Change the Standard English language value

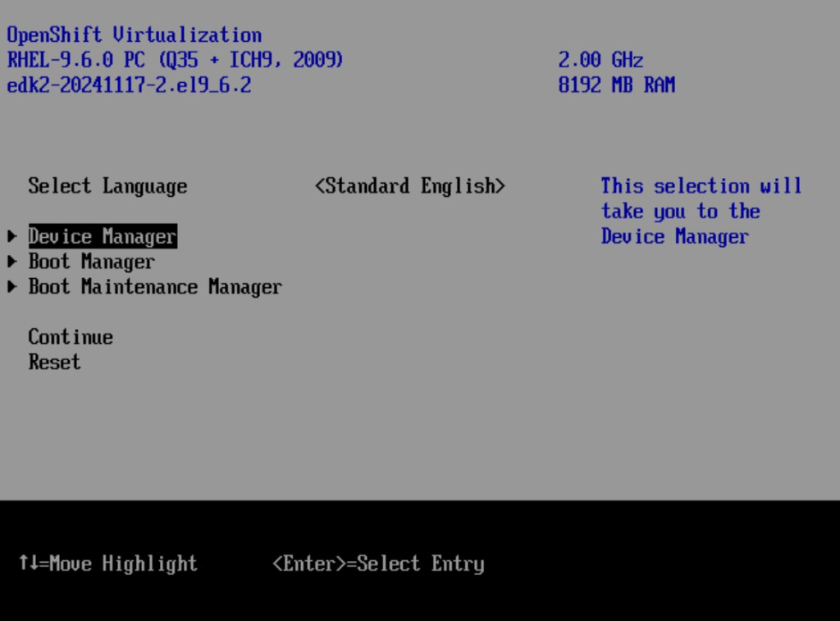click(x=410, y=186)
